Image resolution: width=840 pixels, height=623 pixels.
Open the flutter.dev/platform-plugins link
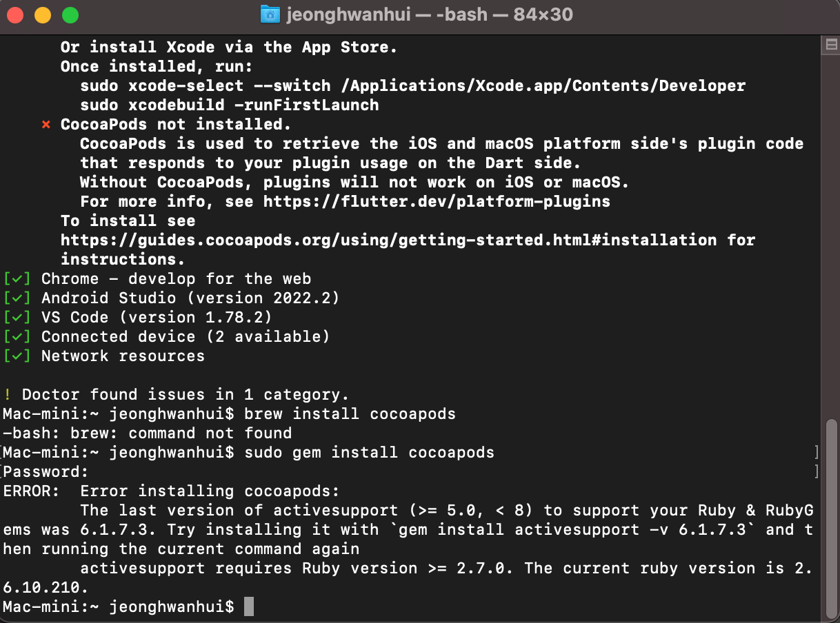point(437,202)
